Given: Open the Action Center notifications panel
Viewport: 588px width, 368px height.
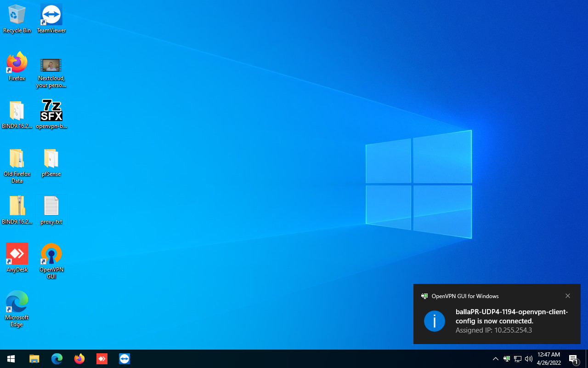Looking at the screenshot, I should [573, 359].
